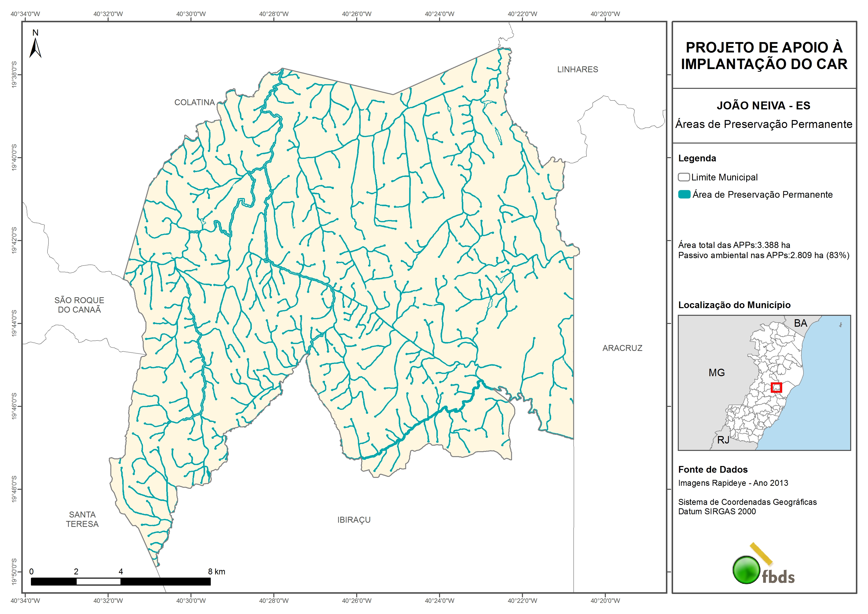Click the SANTA TERESA label
This screenshot has height=614, width=868.
tap(82, 519)
